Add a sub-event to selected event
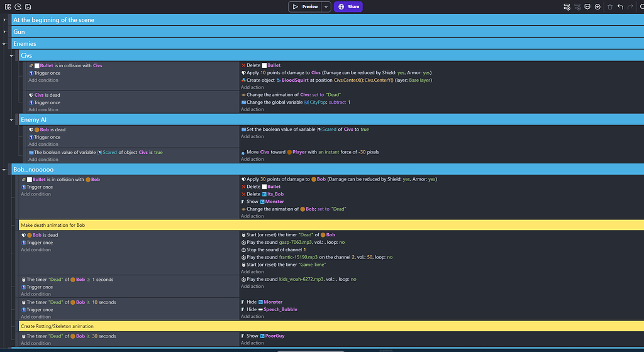 click(x=577, y=6)
